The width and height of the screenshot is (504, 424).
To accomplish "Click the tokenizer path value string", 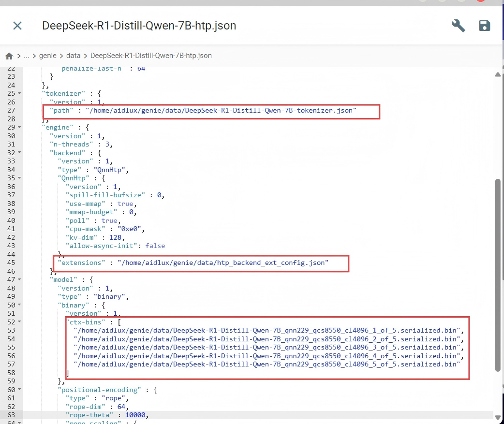I will pyautogui.click(x=221, y=110).
